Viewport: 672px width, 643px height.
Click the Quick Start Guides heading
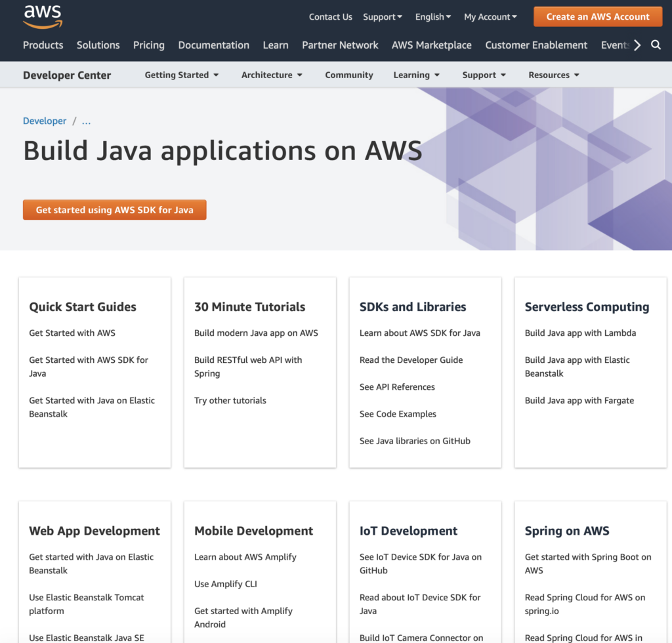(x=82, y=306)
